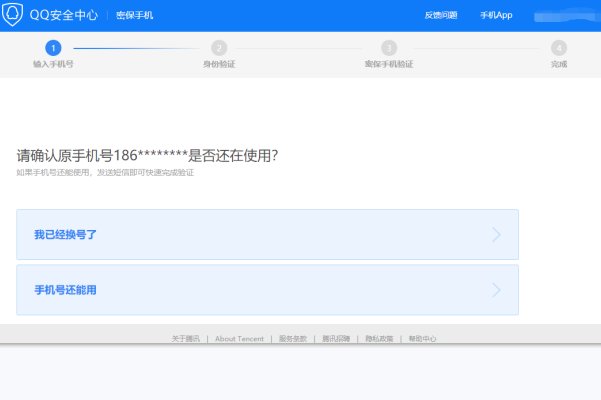Viewport: 601px width, 400px height.
Task: Open 关于腾讯 footer link
Action: coord(186,339)
